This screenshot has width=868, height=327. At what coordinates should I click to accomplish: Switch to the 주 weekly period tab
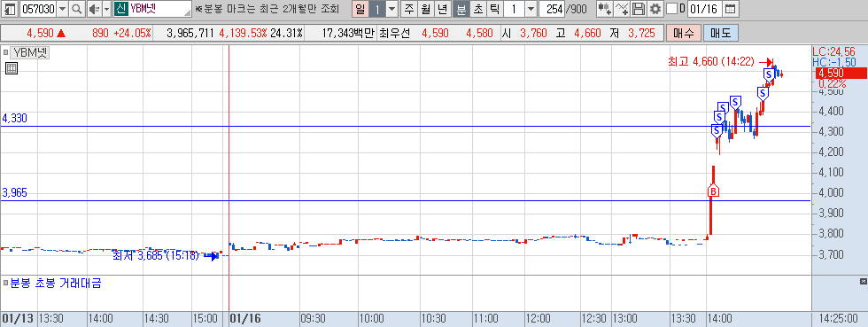[409, 9]
